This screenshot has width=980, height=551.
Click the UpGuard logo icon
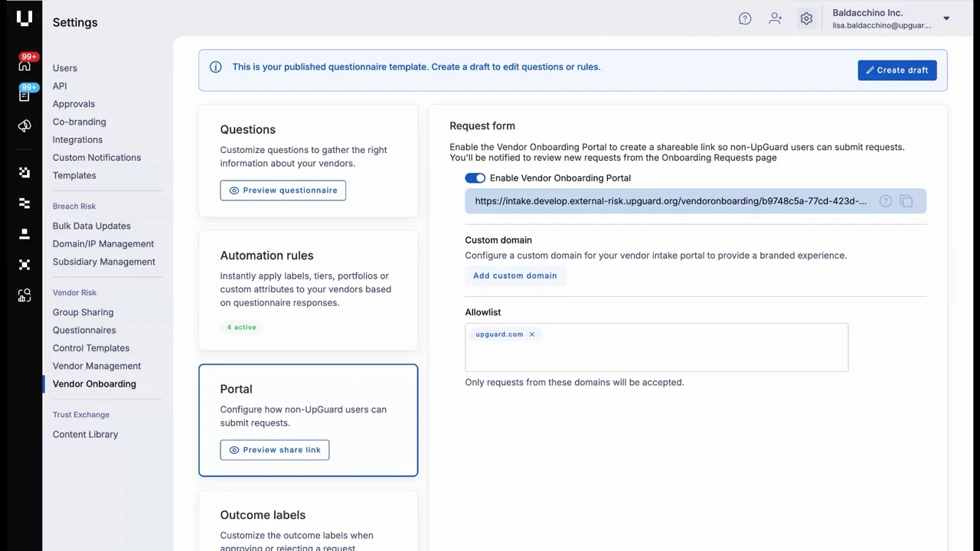[24, 19]
